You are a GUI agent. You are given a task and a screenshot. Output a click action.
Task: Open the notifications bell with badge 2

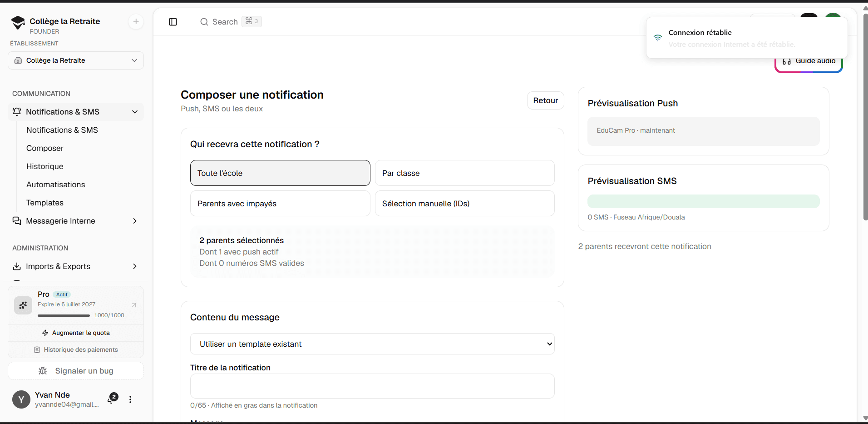112,399
